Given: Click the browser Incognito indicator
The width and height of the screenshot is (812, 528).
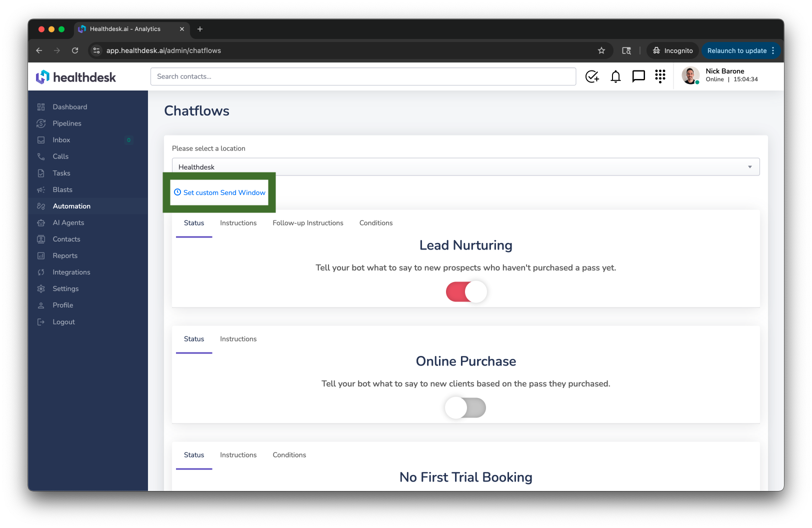Looking at the screenshot, I should [x=673, y=50].
